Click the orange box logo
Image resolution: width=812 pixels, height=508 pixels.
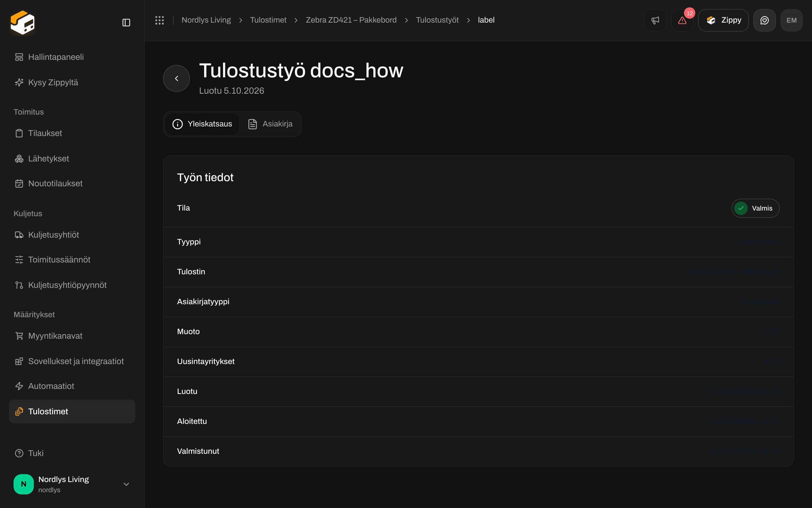23,23
